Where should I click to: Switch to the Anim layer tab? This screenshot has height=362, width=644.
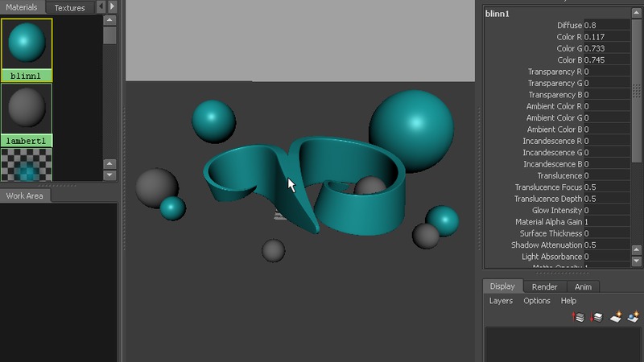(x=583, y=286)
